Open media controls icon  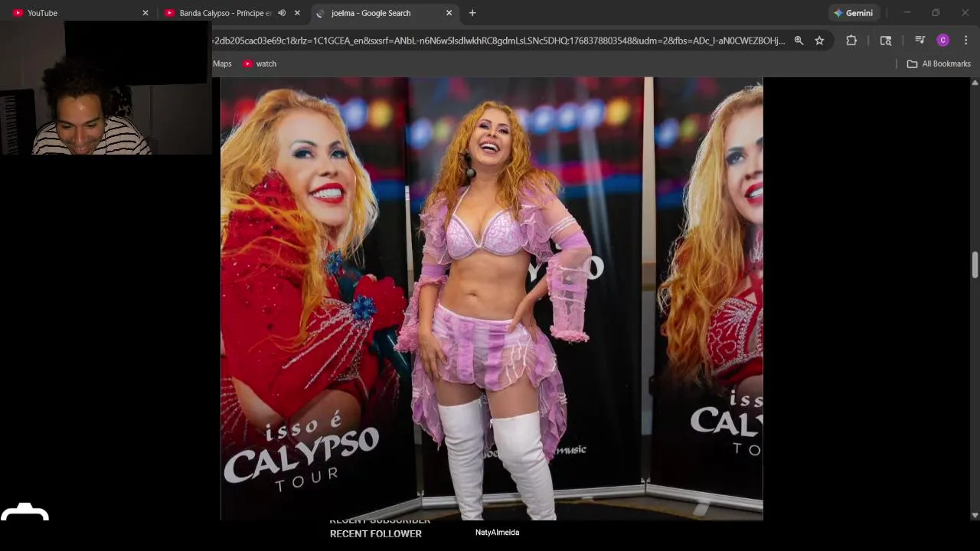(x=920, y=41)
